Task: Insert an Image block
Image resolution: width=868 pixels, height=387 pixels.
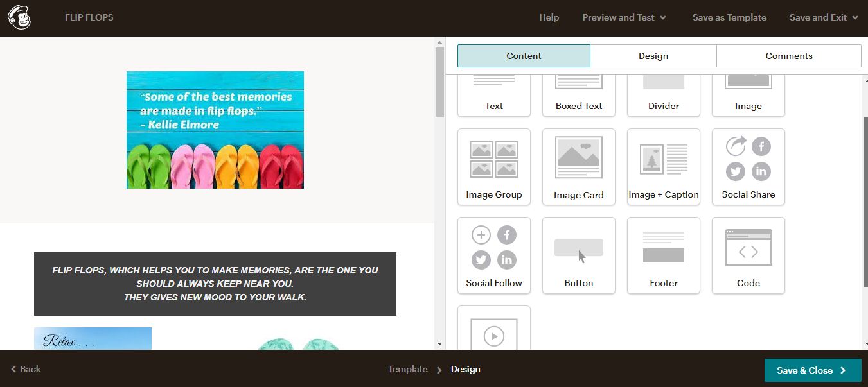Action: (748, 96)
